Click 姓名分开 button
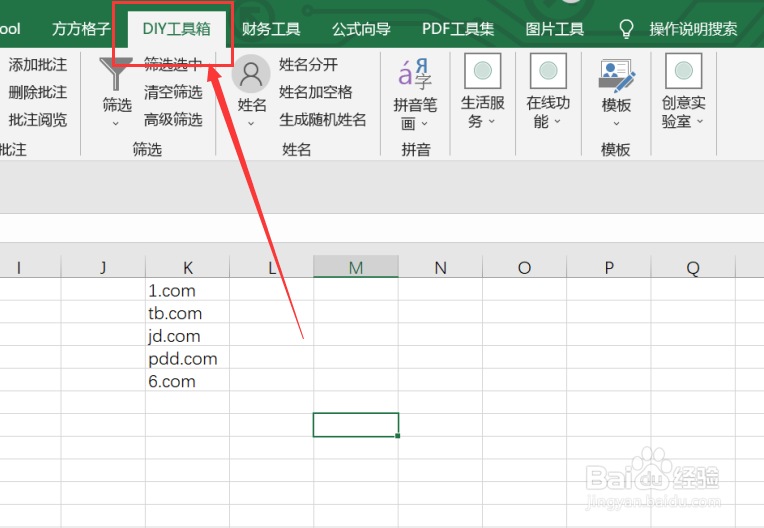Image resolution: width=764 pixels, height=528 pixels. (x=308, y=64)
